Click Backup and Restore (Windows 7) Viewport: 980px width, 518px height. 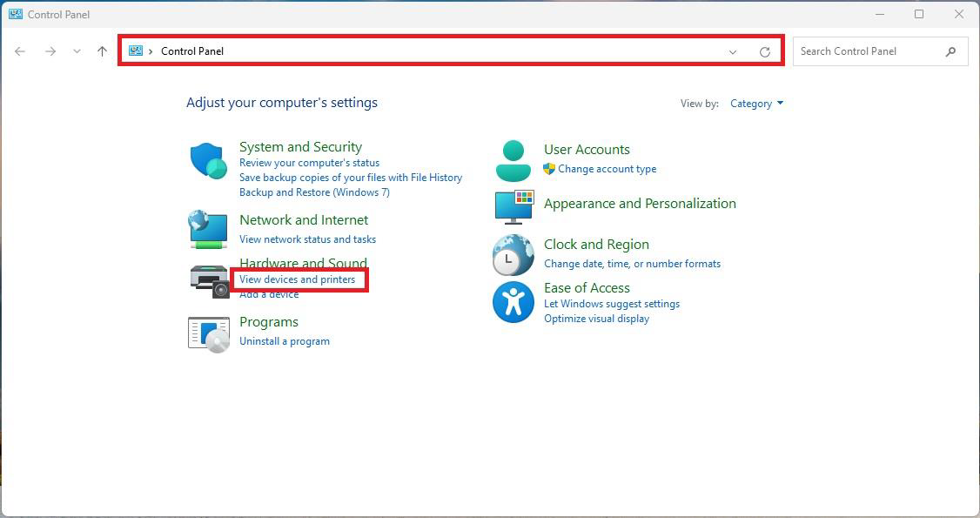point(314,192)
